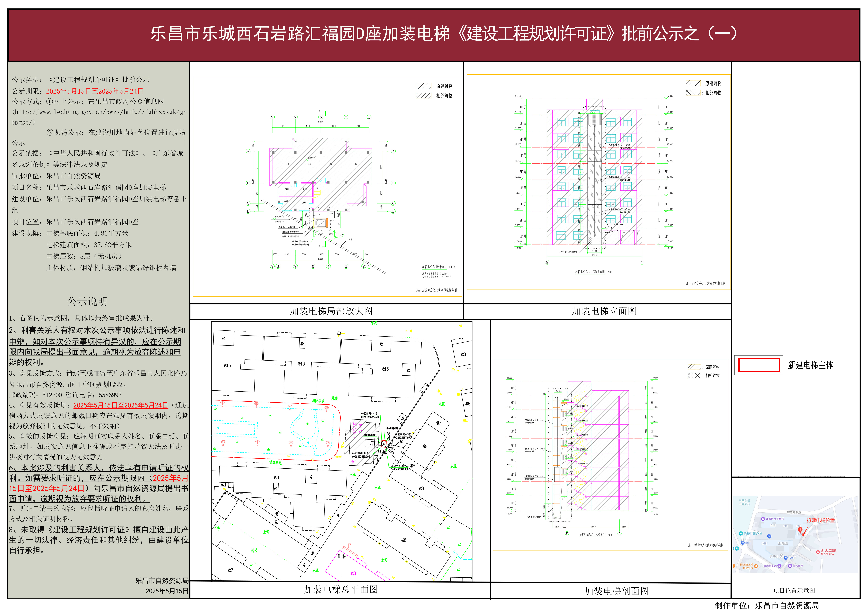The width and height of the screenshot is (868, 614).
Task: Click the 南门 gate marker on map
Action: pos(743,543)
